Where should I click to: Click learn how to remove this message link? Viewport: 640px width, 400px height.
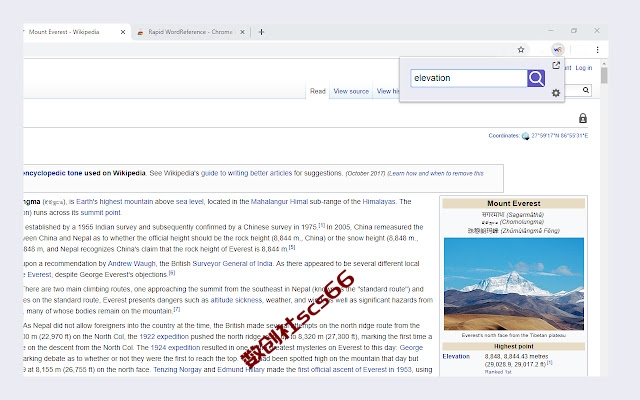tap(436, 173)
